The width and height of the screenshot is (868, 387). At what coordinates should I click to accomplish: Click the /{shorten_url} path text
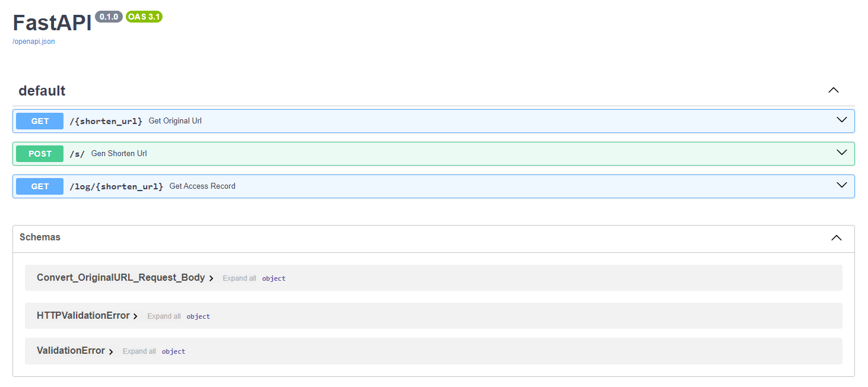point(106,121)
